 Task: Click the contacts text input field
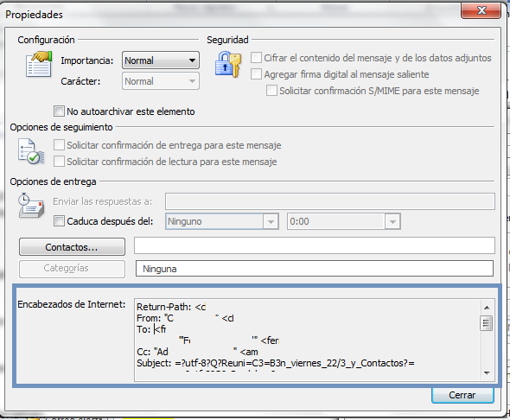click(315, 245)
